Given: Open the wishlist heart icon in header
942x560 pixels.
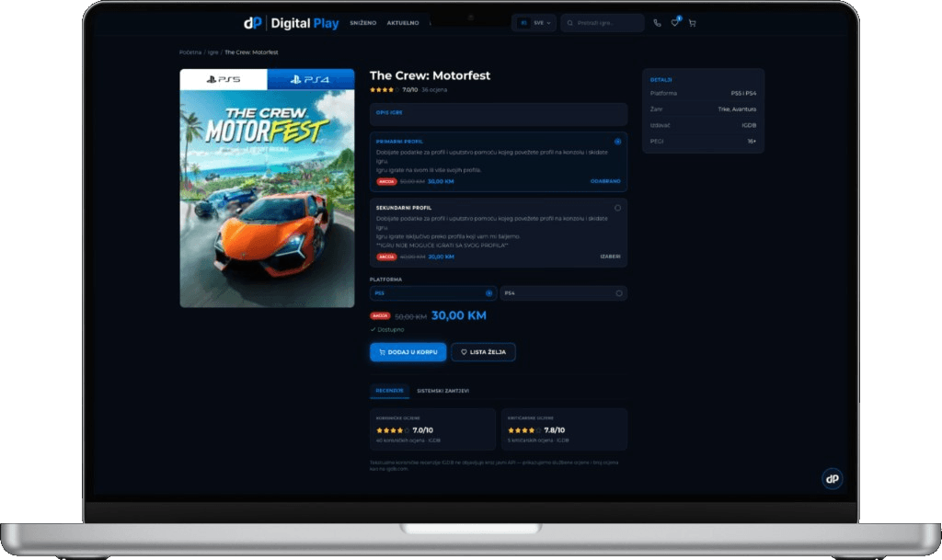Looking at the screenshot, I should point(674,23).
